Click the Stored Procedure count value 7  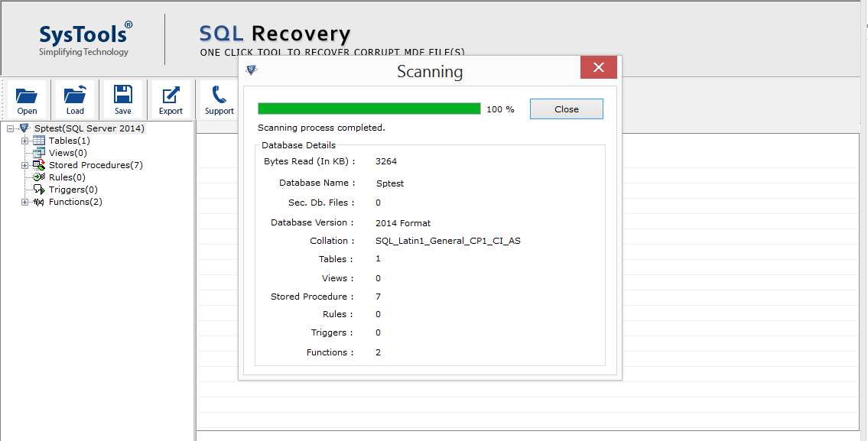[378, 297]
